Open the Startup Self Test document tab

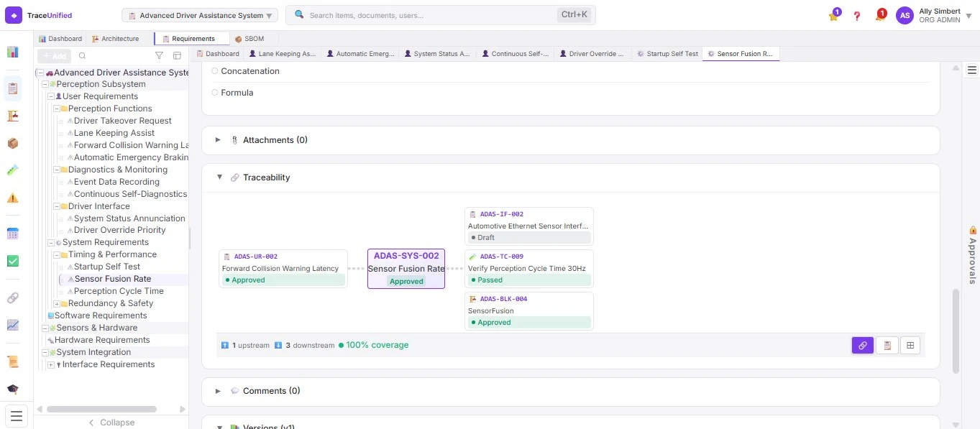pyautogui.click(x=667, y=54)
